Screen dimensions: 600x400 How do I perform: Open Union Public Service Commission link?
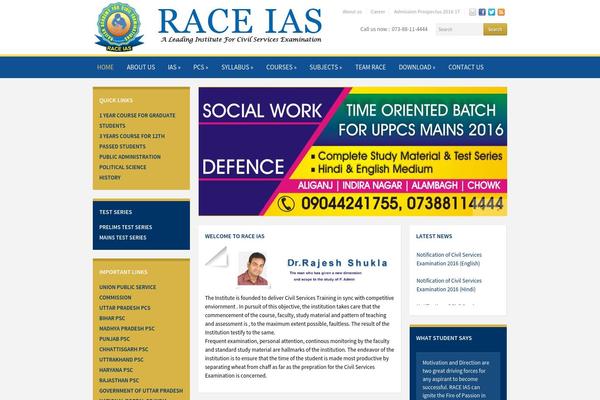point(127,292)
